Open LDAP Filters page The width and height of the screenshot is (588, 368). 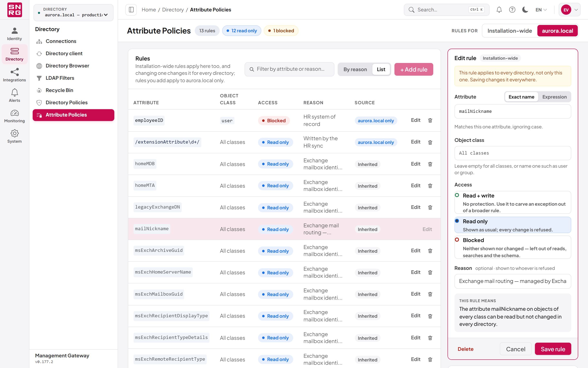[x=73, y=78]
